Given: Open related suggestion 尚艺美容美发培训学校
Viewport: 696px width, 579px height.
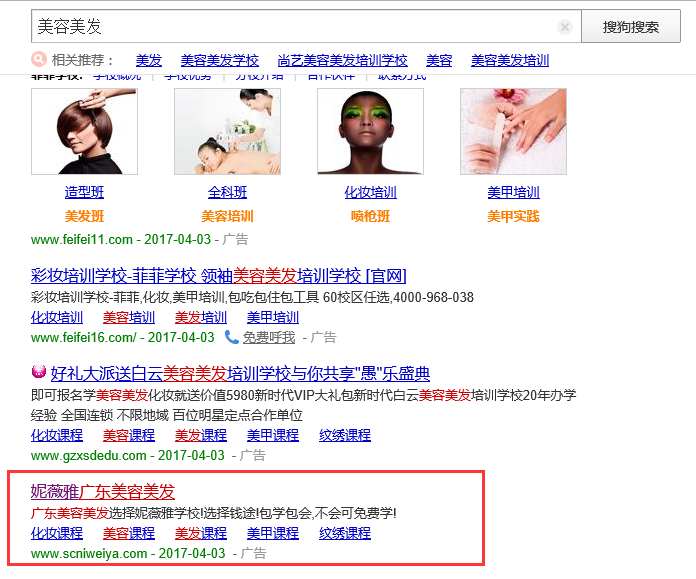Looking at the screenshot, I should 342,60.
